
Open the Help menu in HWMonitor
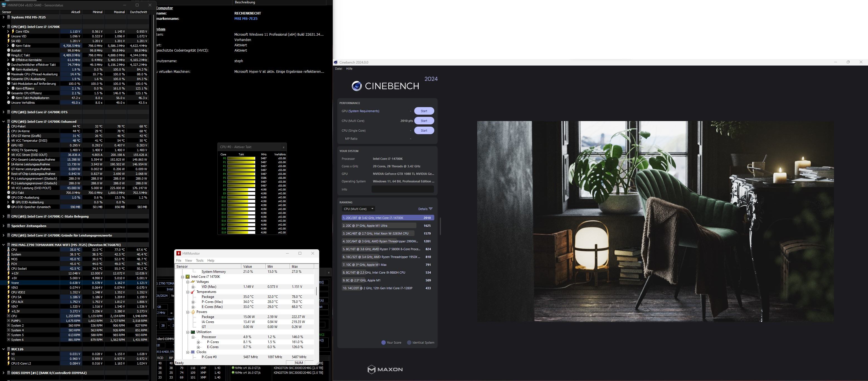click(x=211, y=260)
